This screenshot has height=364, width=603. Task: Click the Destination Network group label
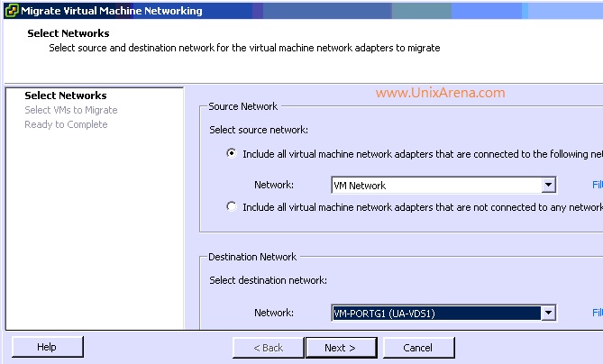[x=252, y=257]
